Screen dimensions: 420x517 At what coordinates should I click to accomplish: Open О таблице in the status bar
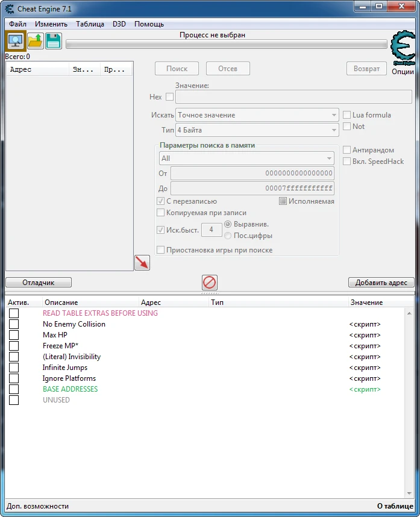coord(395,506)
